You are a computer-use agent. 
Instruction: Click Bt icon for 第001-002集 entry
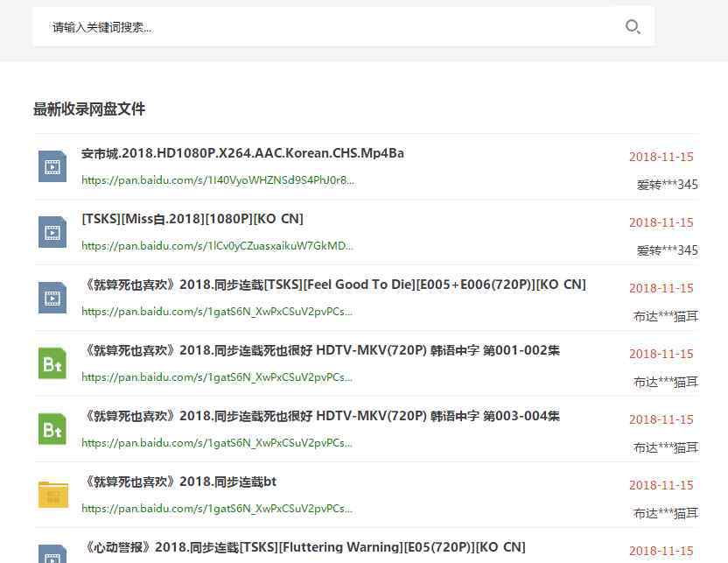pos(52,363)
